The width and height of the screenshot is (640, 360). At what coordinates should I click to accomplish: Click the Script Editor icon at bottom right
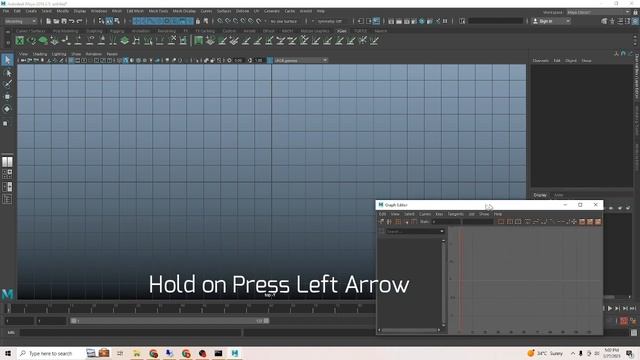point(634,333)
